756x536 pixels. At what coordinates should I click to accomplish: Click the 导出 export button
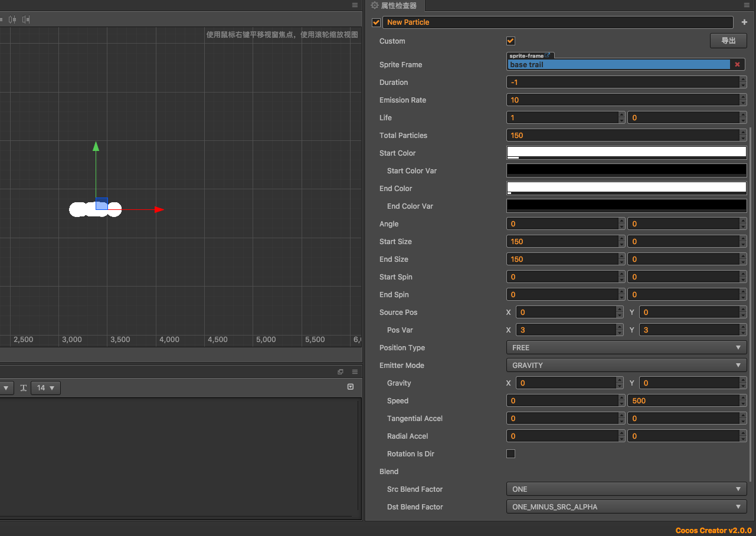click(x=728, y=41)
